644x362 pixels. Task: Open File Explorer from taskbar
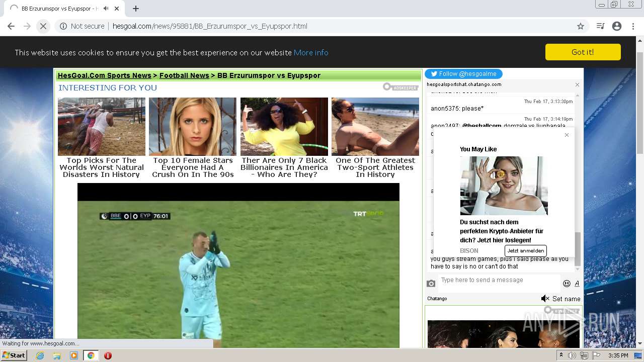(57, 355)
